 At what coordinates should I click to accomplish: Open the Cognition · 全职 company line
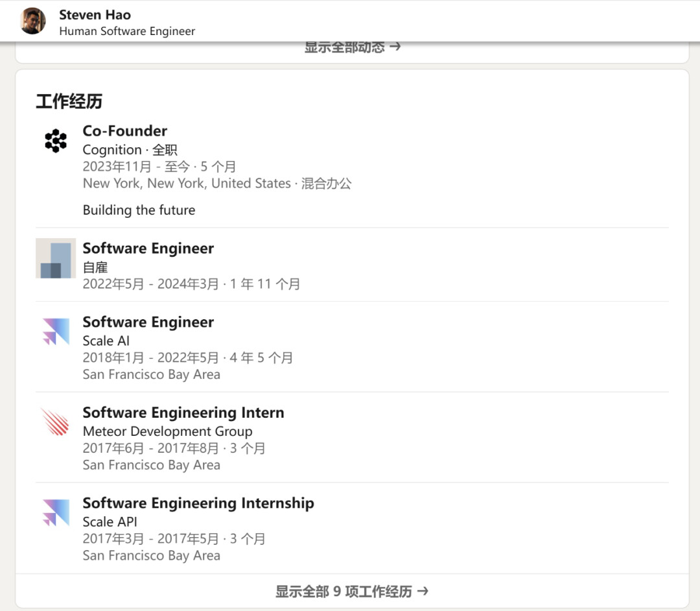pos(130,150)
